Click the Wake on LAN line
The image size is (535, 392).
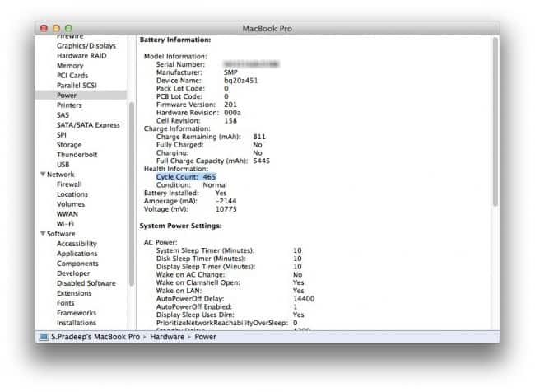tap(230, 291)
